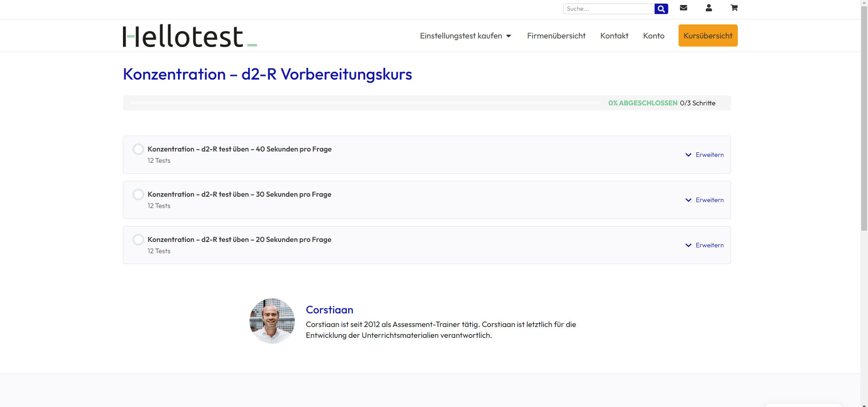Image resolution: width=868 pixels, height=407 pixels.
Task: Go to the Kontakt page
Action: tap(614, 36)
